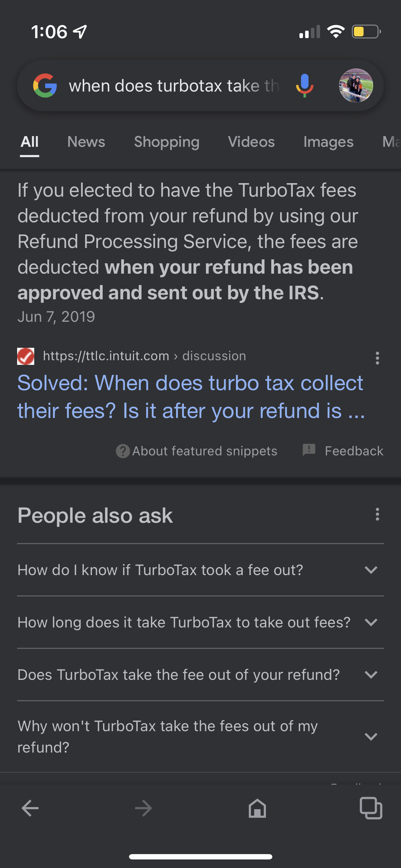401x868 pixels.
Task: Switch to the News tab
Action: [86, 142]
